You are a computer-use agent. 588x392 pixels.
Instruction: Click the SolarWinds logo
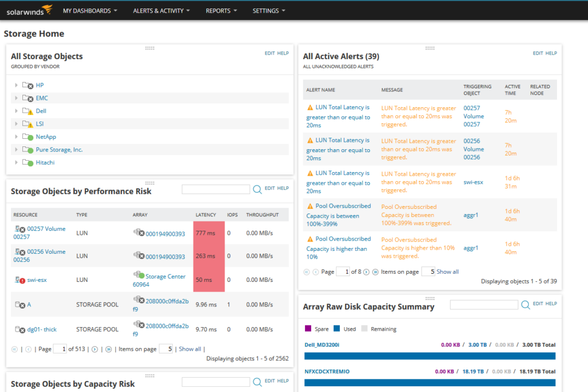click(x=29, y=10)
